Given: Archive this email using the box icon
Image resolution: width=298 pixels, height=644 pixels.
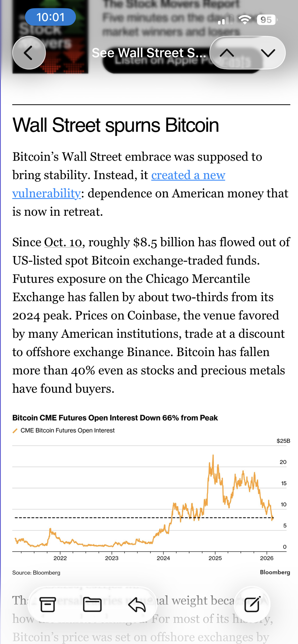Looking at the screenshot, I should 48,604.
